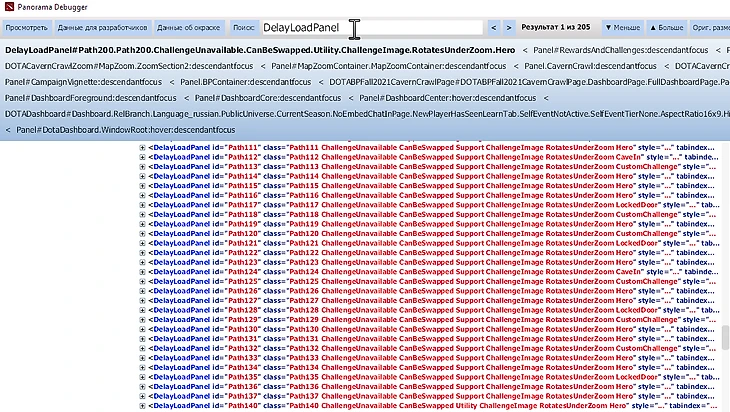Click the Результат 1 из 205 counter

tap(555, 27)
